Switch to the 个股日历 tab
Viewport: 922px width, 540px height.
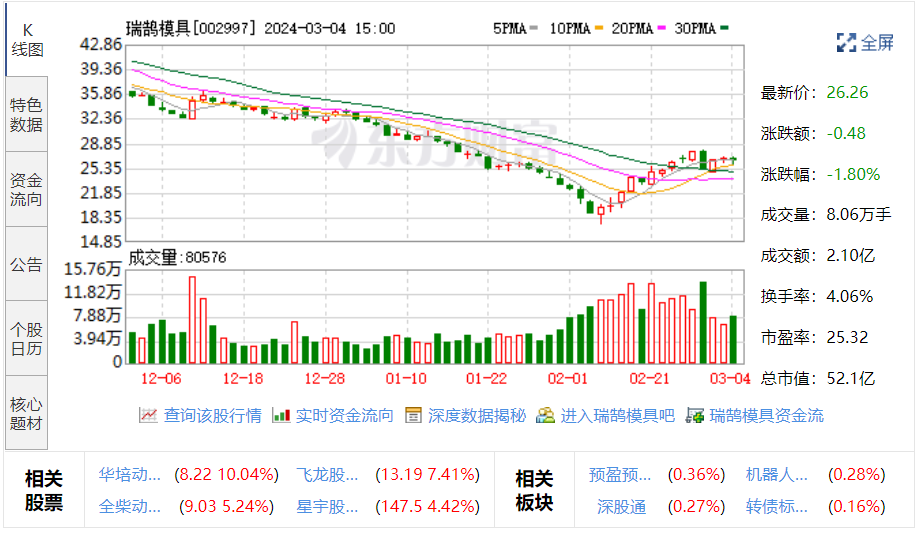pos(26,339)
